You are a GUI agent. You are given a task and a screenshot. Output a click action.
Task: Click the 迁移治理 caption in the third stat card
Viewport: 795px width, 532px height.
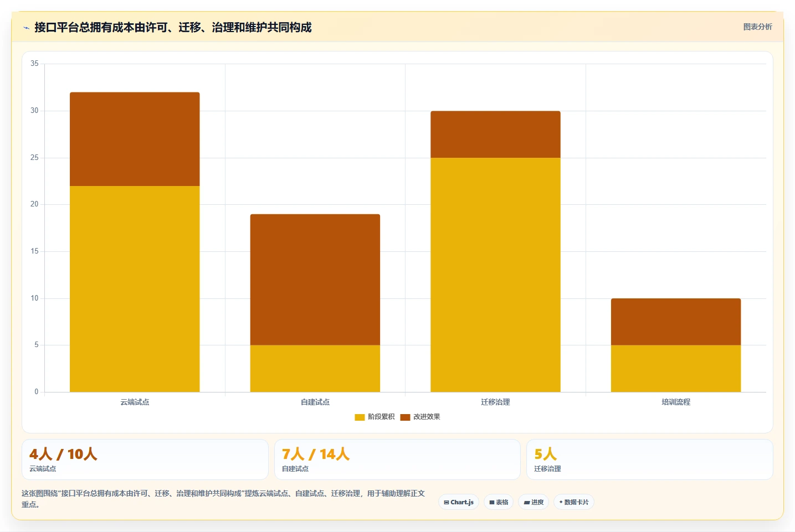click(x=547, y=469)
